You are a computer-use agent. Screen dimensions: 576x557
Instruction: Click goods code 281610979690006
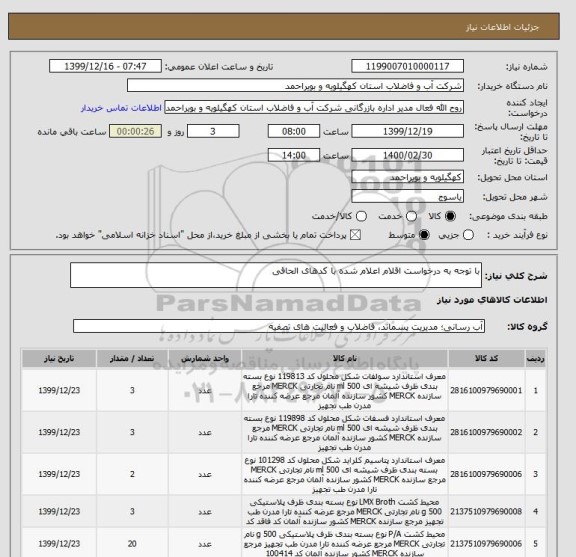coord(486,474)
